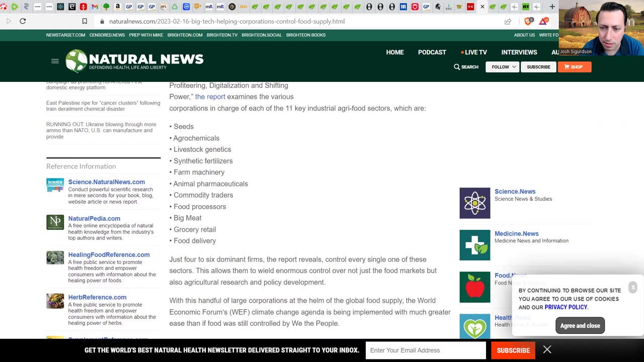Screen dimensions: 644x362
Task: Click the Natural News globe logo
Action: 76,61
